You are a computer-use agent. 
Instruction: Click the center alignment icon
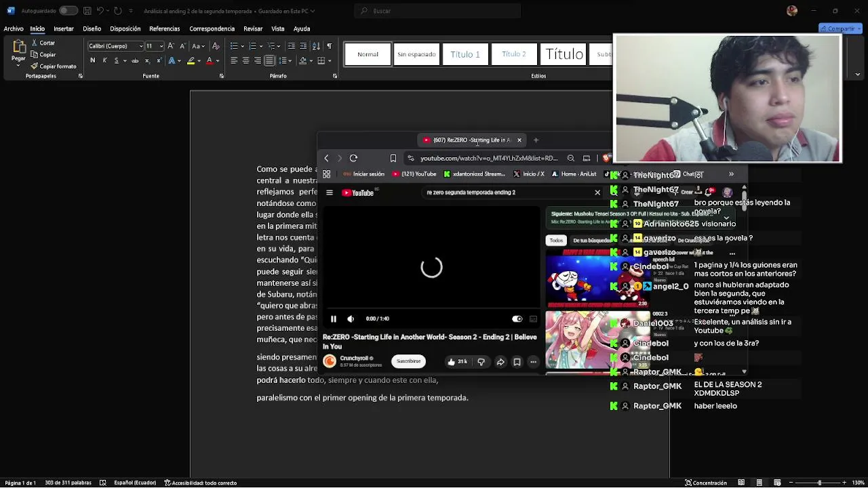pyautogui.click(x=245, y=61)
